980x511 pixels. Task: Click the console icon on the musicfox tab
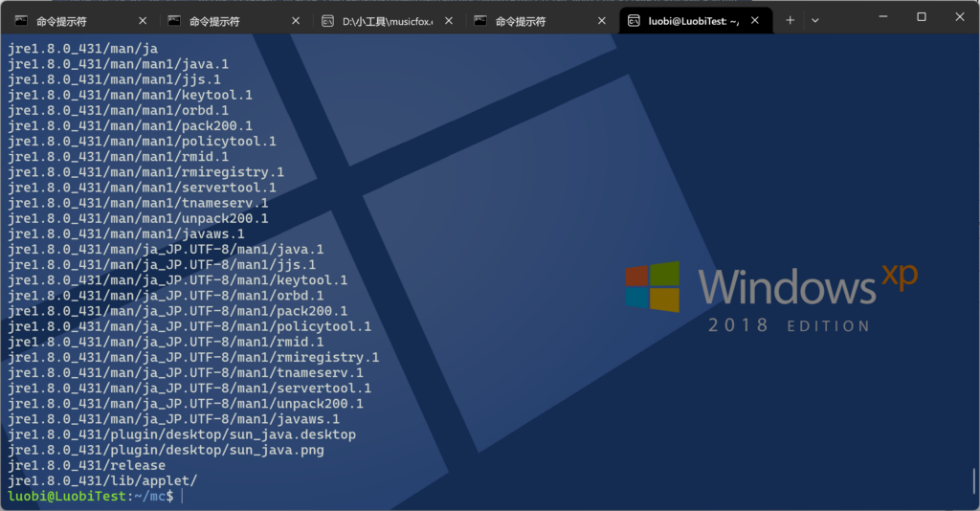tap(327, 20)
